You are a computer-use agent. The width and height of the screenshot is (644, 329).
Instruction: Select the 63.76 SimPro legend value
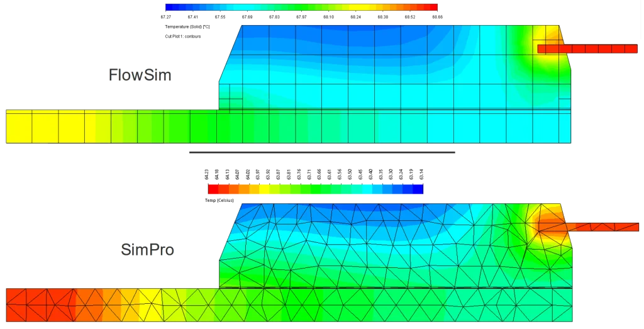click(x=299, y=174)
